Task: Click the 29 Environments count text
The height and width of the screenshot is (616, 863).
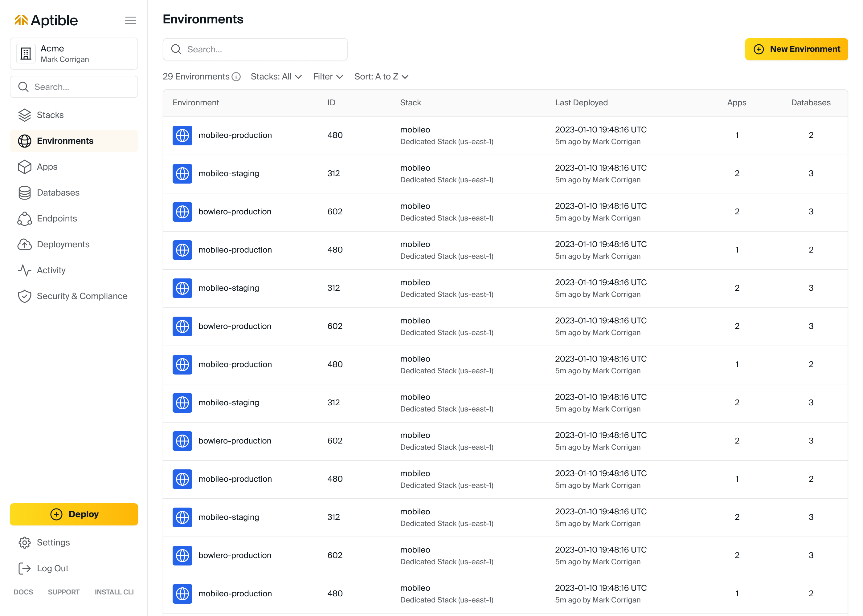Action: (196, 77)
